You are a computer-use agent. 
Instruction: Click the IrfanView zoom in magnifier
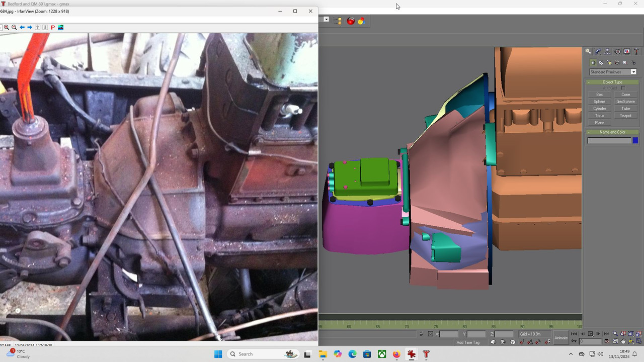(7, 27)
